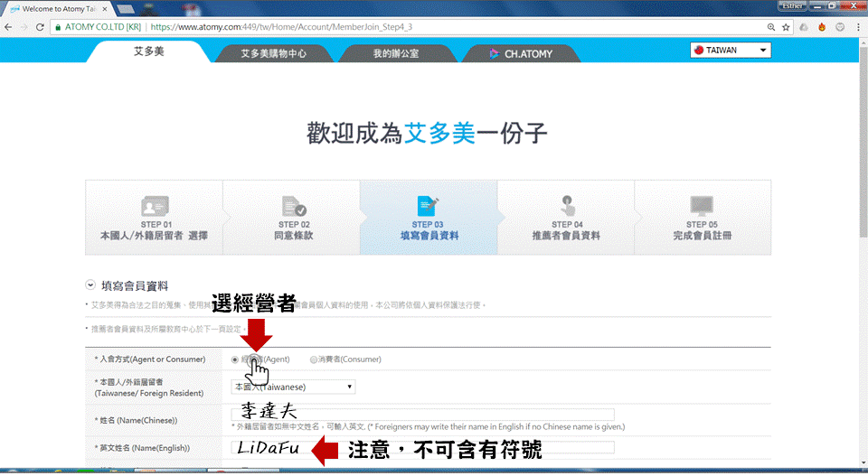The height and width of the screenshot is (476, 868).
Task: Select the 經營者 (Agent) radio button
Action: pos(235,359)
